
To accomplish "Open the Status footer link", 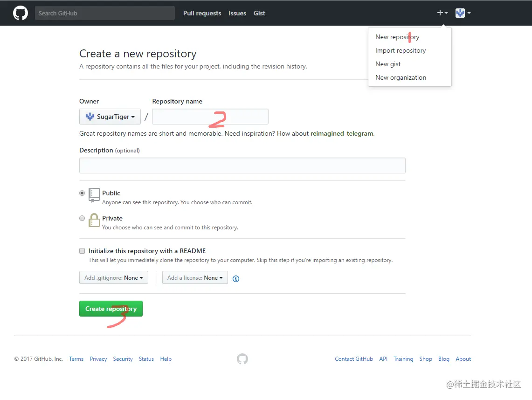I will click(146, 359).
